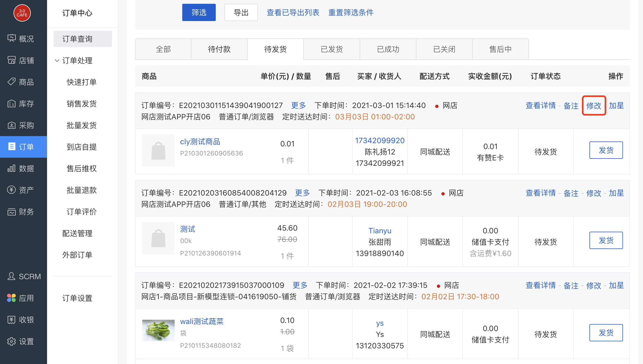Open the 概况 overview sidebar icon
Image resolution: width=643 pixels, height=364 pixels.
point(12,38)
